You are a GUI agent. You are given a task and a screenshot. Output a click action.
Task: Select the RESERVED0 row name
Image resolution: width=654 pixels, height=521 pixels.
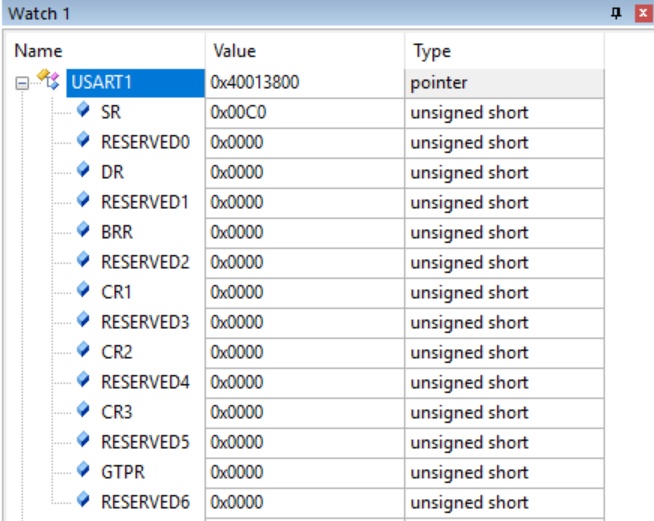point(145,142)
